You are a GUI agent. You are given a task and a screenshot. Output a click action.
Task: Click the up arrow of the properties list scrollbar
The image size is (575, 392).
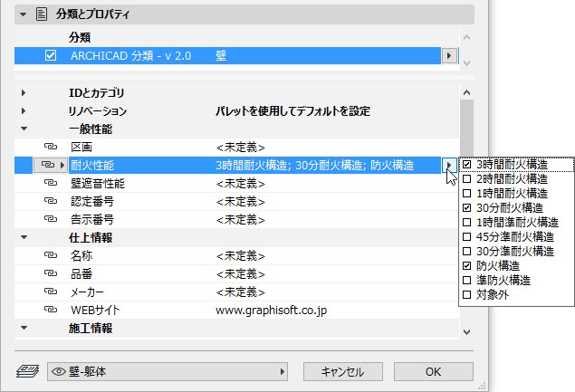click(467, 92)
